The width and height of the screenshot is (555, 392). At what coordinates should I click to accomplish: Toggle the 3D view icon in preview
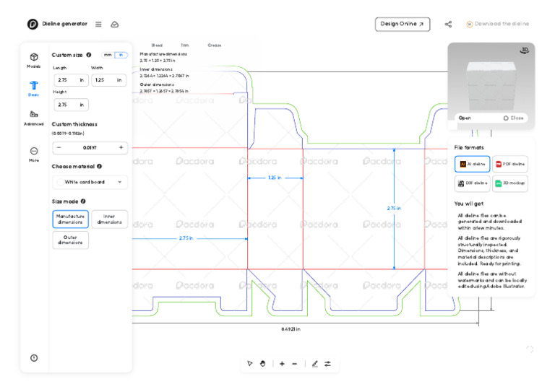524,51
